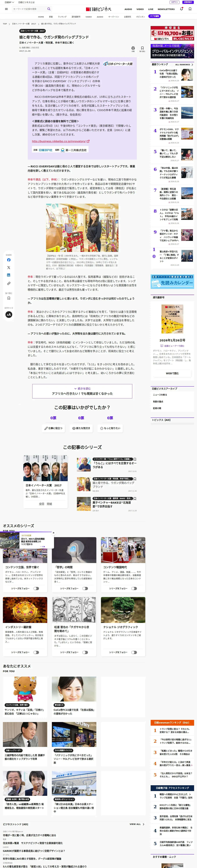Click the 初割実施中 button
Screen dimensions: 197x868
pyautogui.click(x=188, y=2)
